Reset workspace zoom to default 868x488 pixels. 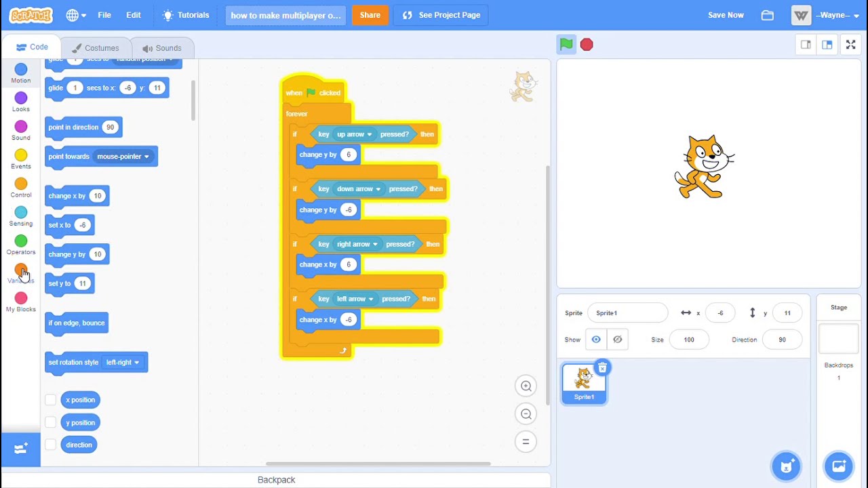point(526,442)
